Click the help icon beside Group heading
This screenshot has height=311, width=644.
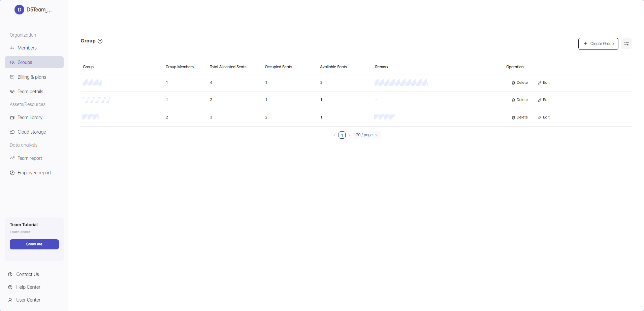pos(100,41)
